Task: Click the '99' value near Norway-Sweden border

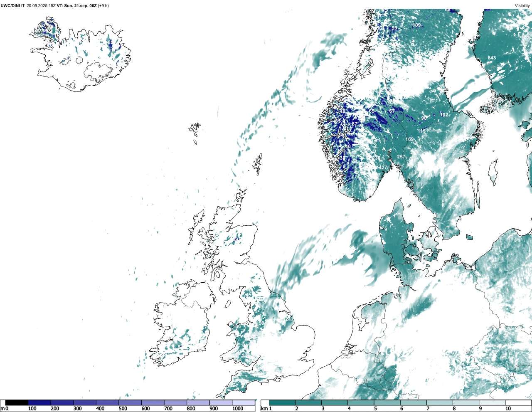Action: (x=394, y=28)
